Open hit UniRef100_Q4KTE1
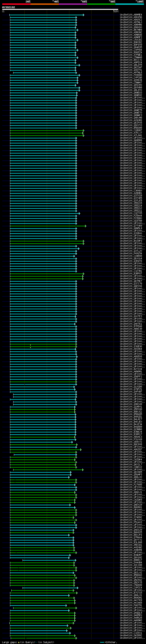The height and width of the screenshot is (644, 146). click(x=131, y=324)
